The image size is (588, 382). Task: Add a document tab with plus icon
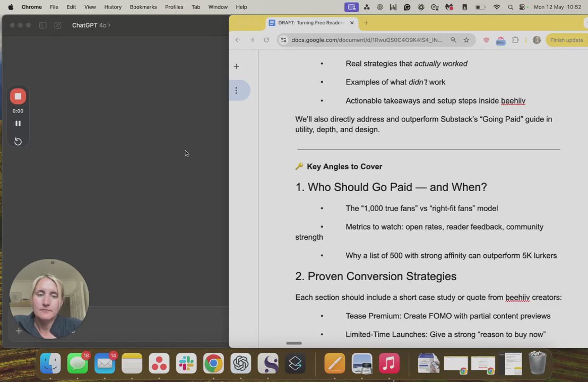pyautogui.click(x=236, y=66)
